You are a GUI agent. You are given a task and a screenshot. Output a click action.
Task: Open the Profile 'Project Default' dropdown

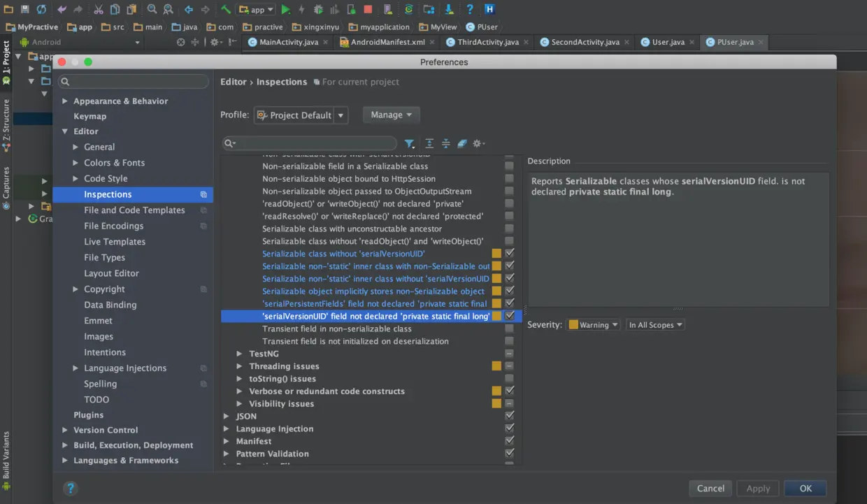click(301, 115)
